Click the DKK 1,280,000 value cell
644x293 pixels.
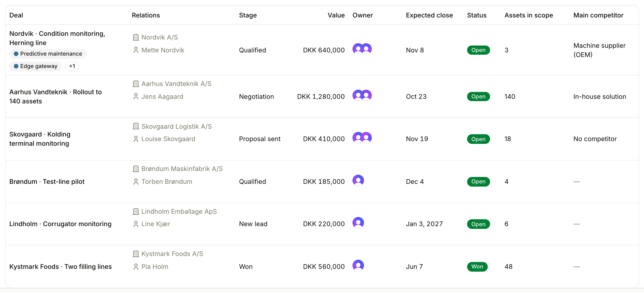pyautogui.click(x=321, y=97)
